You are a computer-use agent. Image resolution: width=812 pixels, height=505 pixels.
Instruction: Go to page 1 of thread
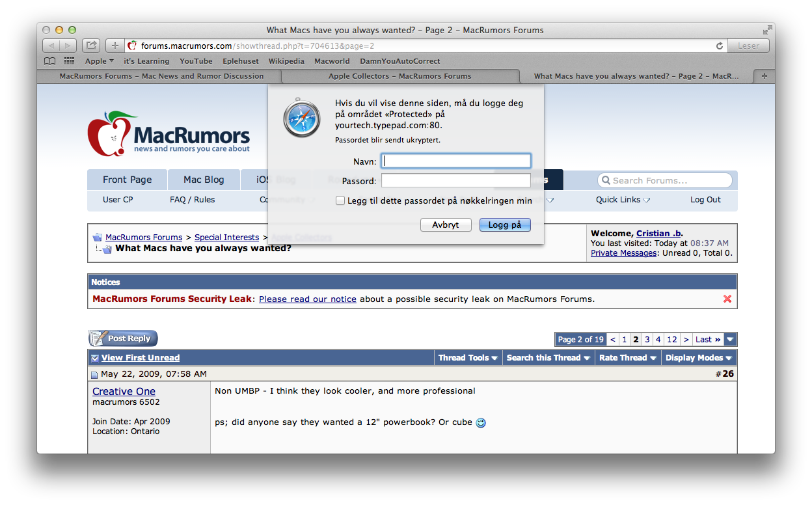coord(624,339)
